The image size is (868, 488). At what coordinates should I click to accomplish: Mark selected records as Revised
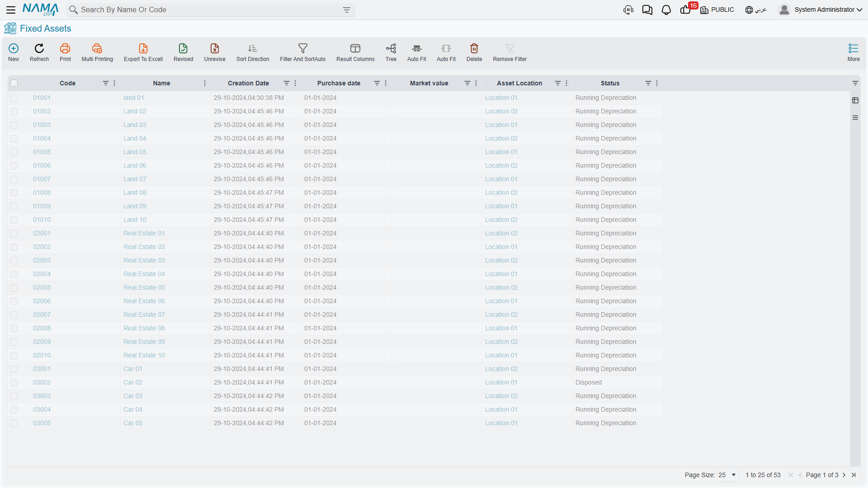coord(183,48)
